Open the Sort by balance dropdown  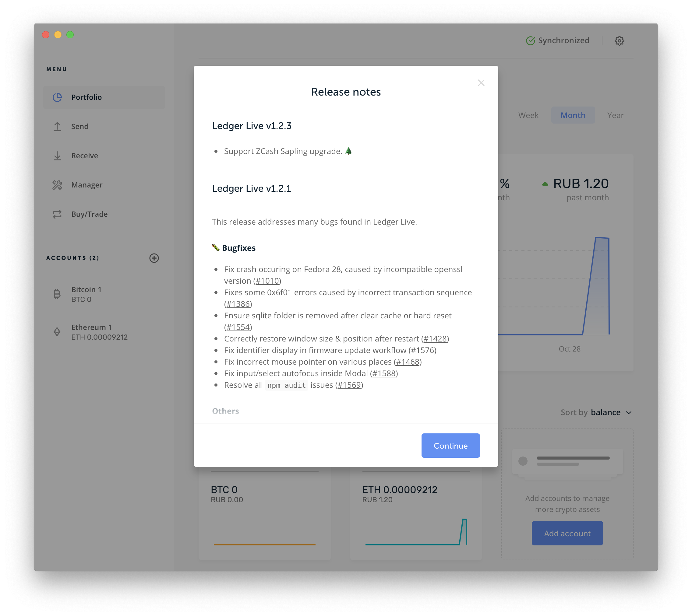pyautogui.click(x=596, y=412)
